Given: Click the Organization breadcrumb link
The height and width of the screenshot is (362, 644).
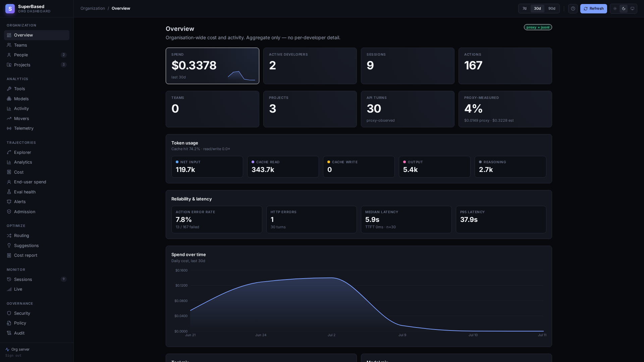Looking at the screenshot, I should point(93,8).
